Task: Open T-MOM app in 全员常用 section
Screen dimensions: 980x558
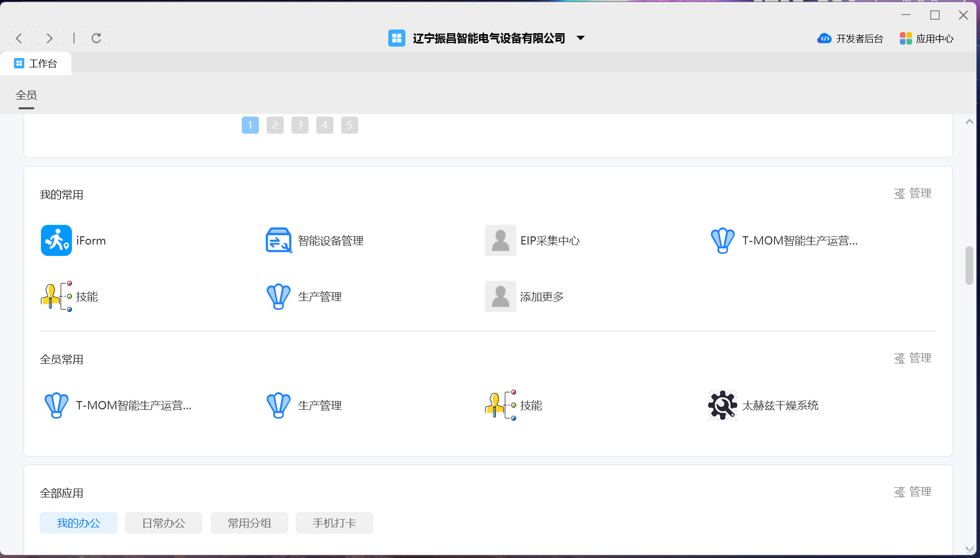Action: point(56,405)
